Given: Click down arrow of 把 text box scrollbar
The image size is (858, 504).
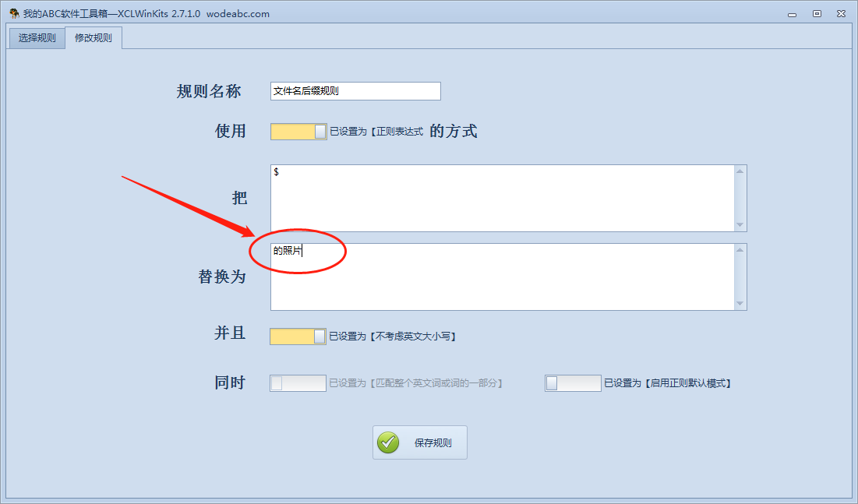Looking at the screenshot, I should [x=740, y=225].
